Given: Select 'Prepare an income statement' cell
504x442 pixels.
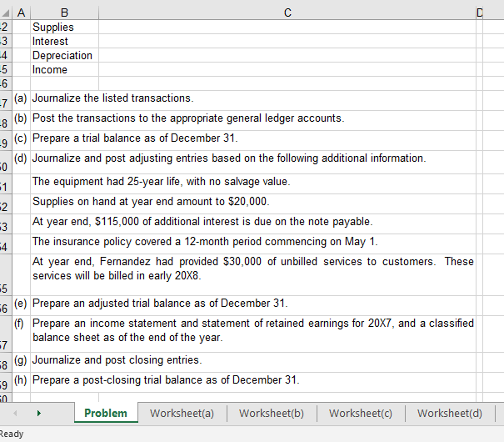Looking at the screenshot, I should tap(253, 334).
